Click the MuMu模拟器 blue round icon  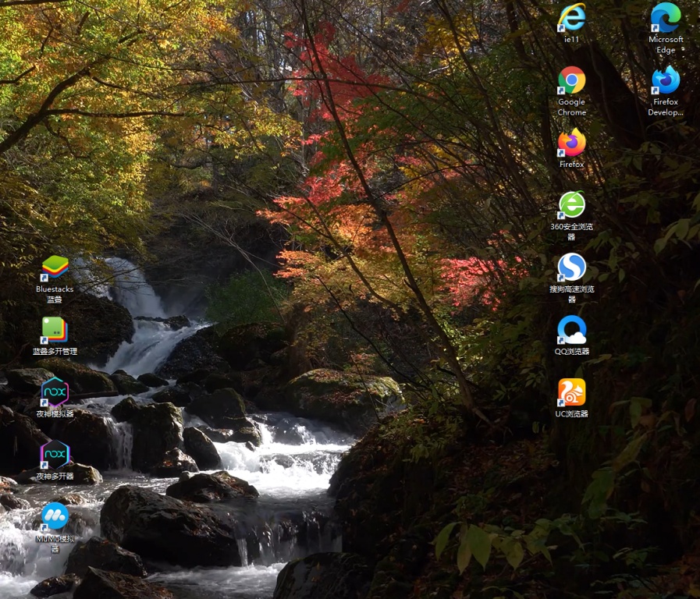click(x=55, y=516)
